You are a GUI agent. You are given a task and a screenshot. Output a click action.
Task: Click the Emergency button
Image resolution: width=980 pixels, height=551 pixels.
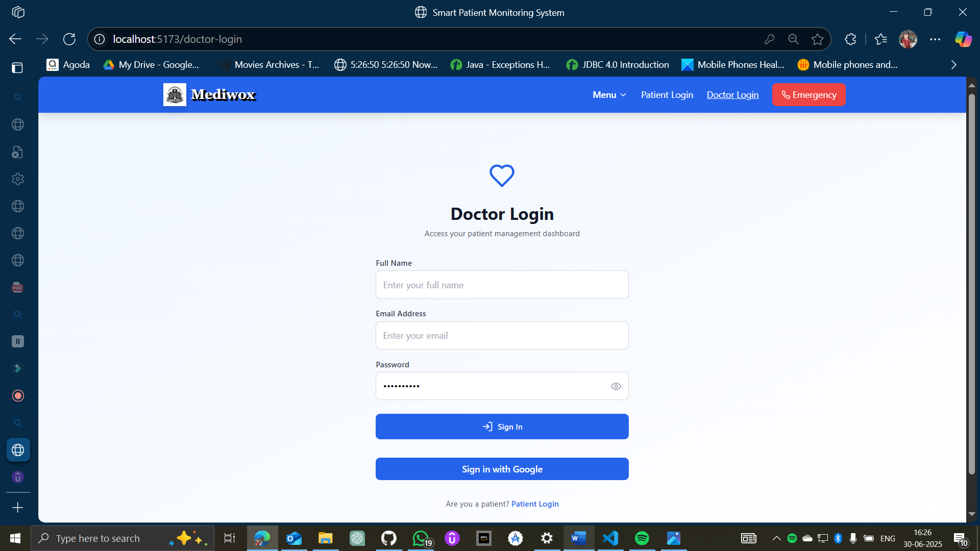tap(808, 95)
